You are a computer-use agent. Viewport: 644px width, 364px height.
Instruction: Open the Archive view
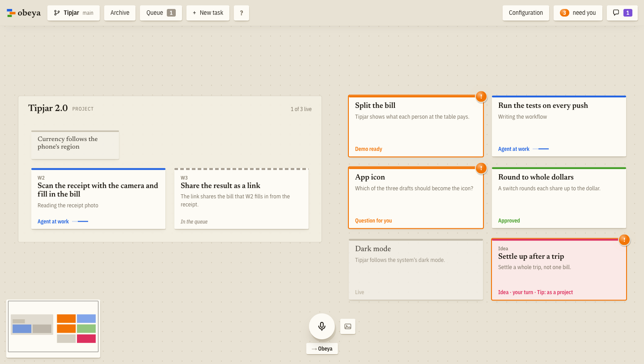(120, 13)
